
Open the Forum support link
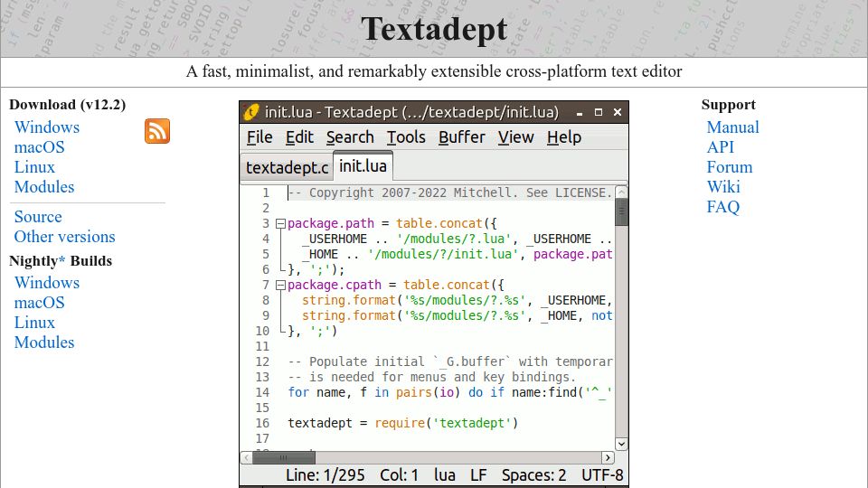point(730,167)
